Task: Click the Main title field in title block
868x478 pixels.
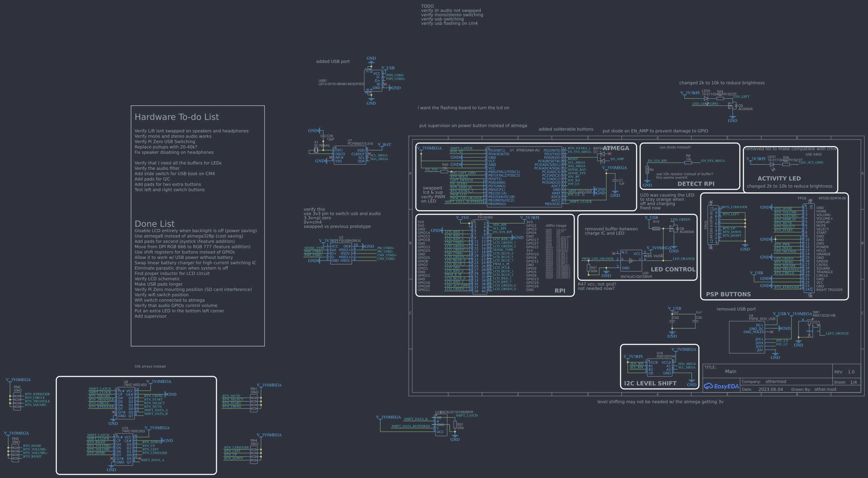Action: click(x=731, y=372)
